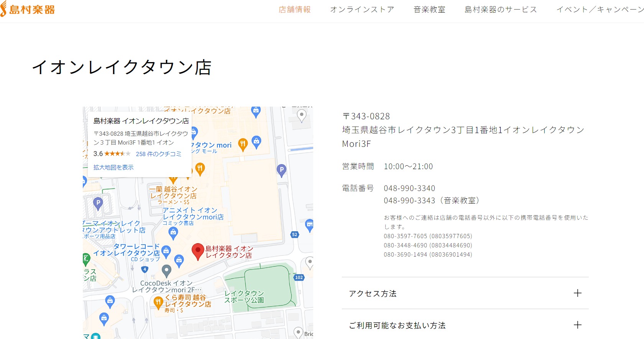Click the レイクタウンスポーツ公園 map label
The width and height of the screenshot is (644, 339).
pyautogui.click(x=244, y=297)
